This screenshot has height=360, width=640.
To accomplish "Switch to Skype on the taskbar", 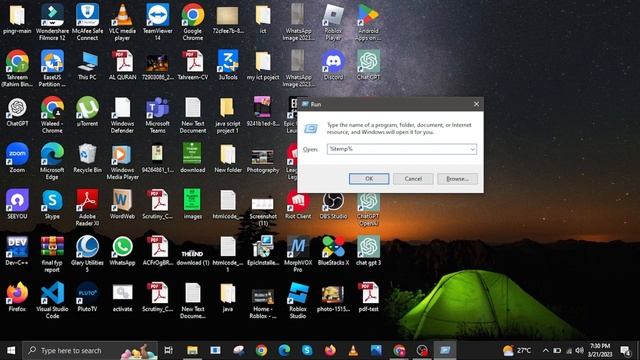I will pos(307,350).
